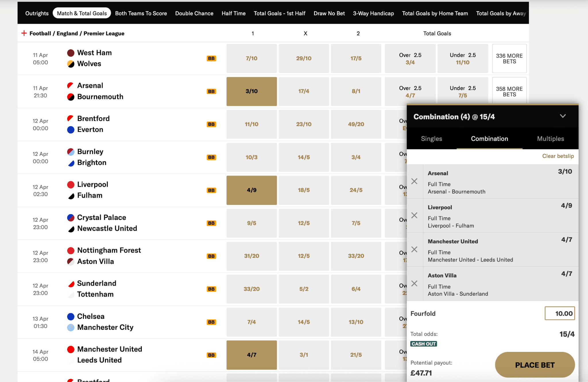Collapse the betslip panel with the chevron

[562, 116]
